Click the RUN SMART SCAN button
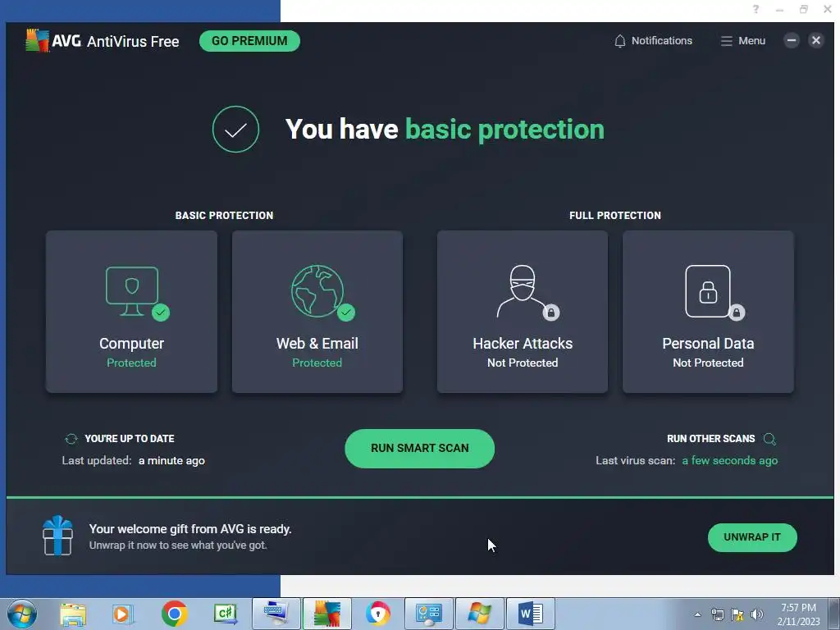The width and height of the screenshot is (840, 630). click(x=419, y=449)
